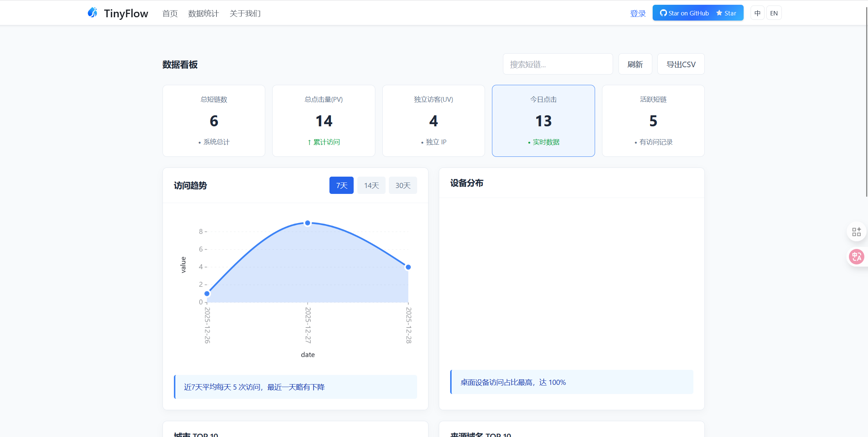Select the 7天 trend range
Image resolution: width=868 pixels, height=437 pixels.
(x=341, y=185)
